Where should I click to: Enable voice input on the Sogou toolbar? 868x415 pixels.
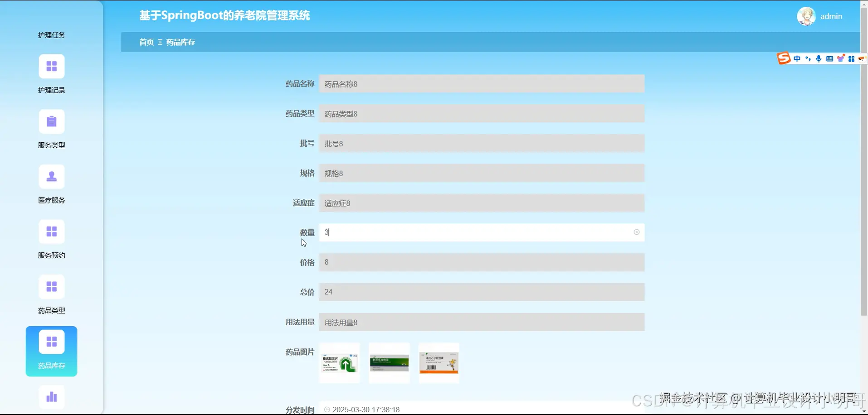(x=819, y=58)
